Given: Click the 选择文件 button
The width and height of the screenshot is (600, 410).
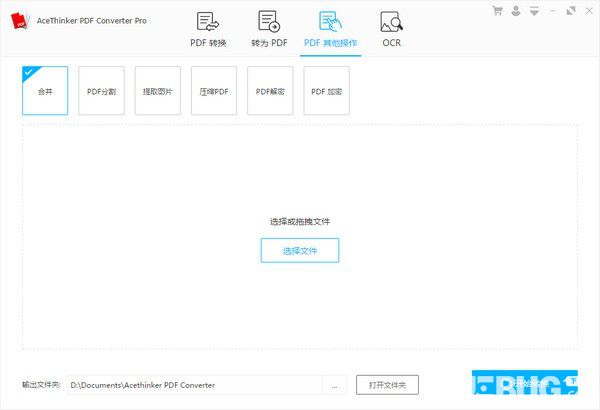Looking at the screenshot, I should tap(300, 250).
